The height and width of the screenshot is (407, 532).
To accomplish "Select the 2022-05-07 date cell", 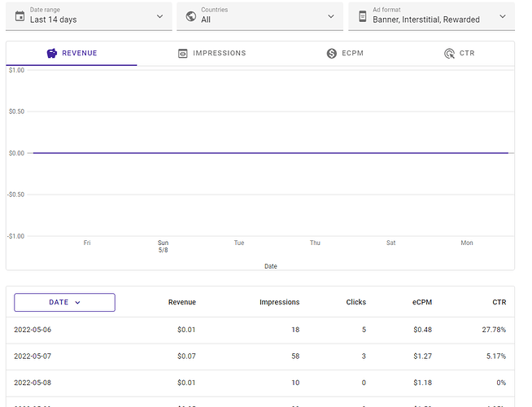I will click(x=33, y=356).
